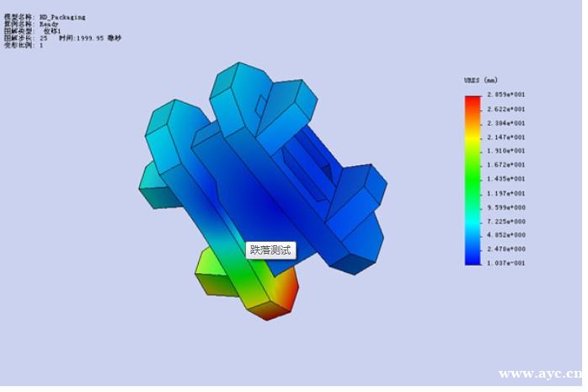Click the legend value 2.147e+001

507,137
